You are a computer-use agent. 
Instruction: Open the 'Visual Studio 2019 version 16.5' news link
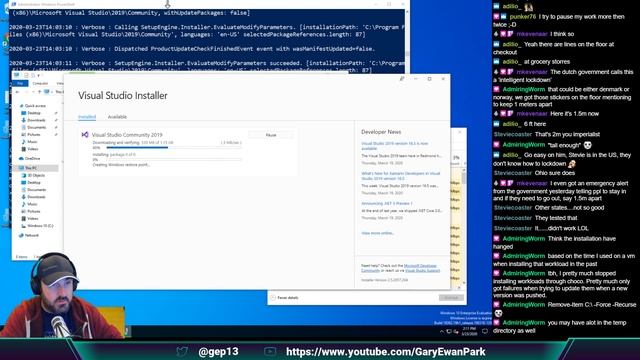(x=395, y=146)
